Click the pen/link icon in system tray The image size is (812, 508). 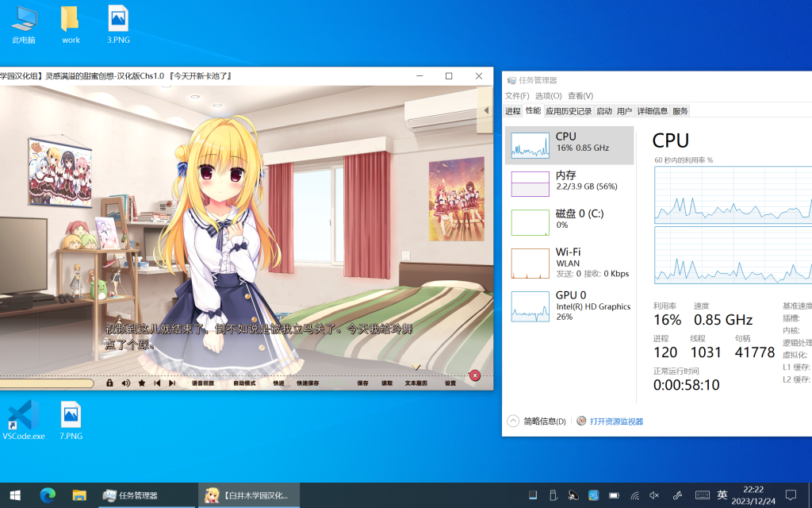click(677, 495)
